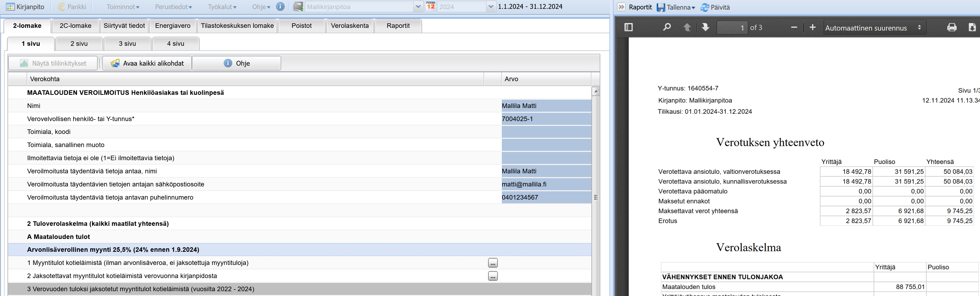This screenshot has width=980, height=296.
Task: Go to next PDF page arrow
Action: (705, 27)
